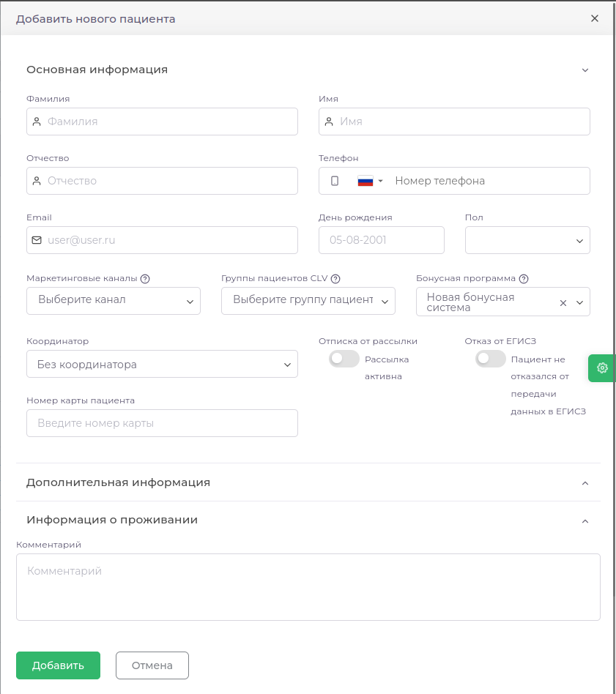Open settings via the green gear icon
This screenshot has width=616, height=694.
(x=601, y=368)
